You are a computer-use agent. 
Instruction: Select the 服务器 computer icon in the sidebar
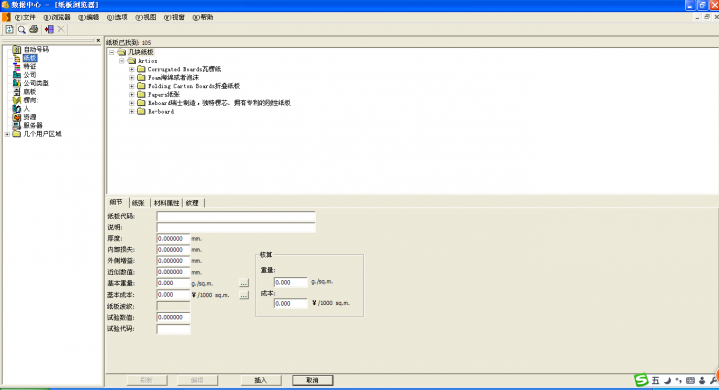click(x=17, y=125)
